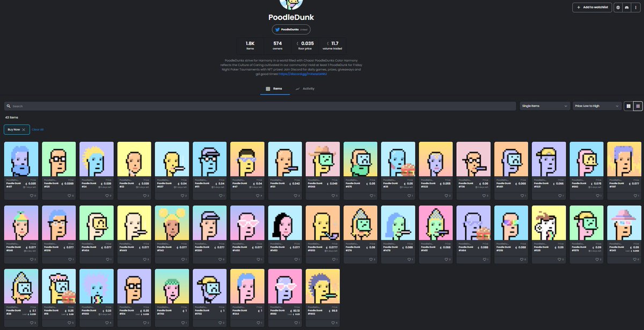Viewport: 644px width, 330px height.
Task: Open Poodle Dunk #245 pink hat
Action: point(625,223)
